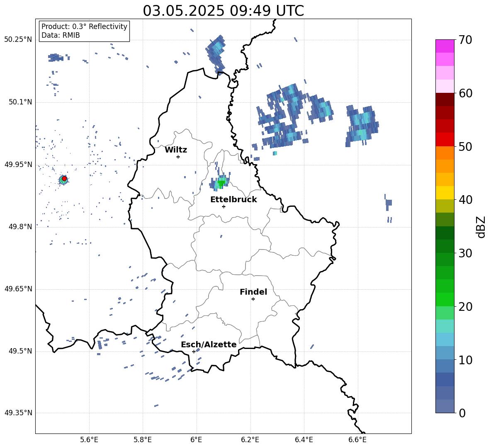Click the 70 tick on colorbar
The width and height of the screenshot is (491, 448).
point(465,40)
